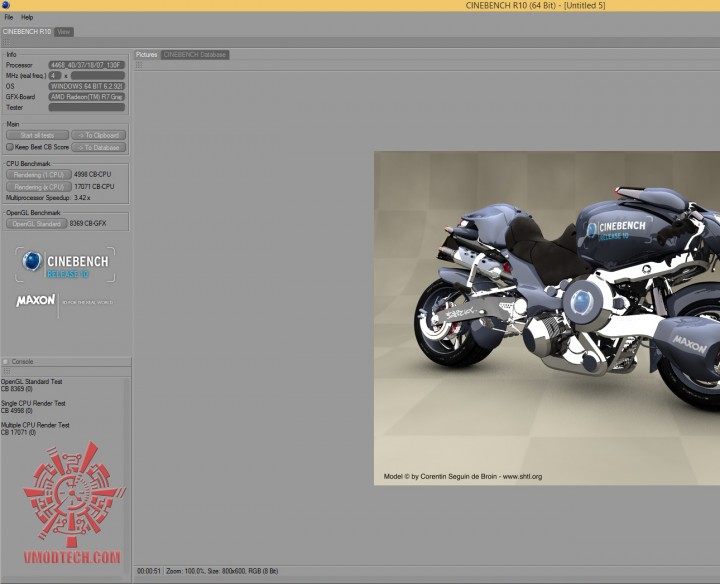
Task: Click the grip handle under Console header
Action: pyautogui.click(x=6, y=371)
